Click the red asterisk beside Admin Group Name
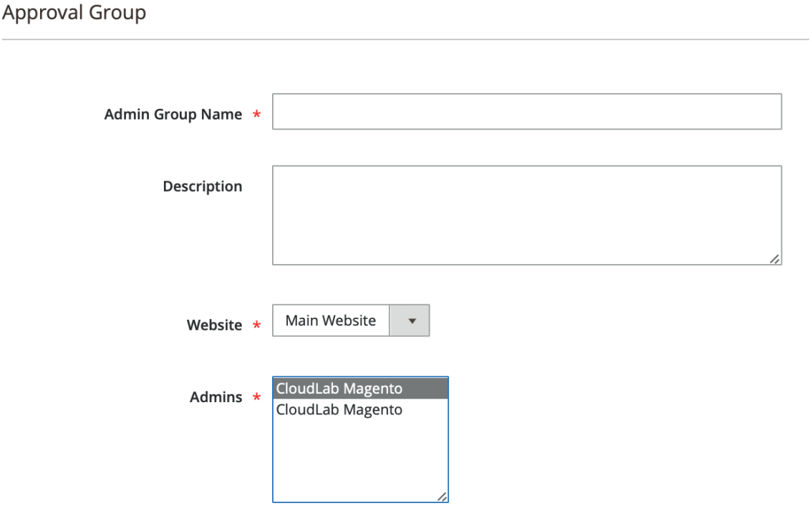The width and height of the screenshot is (812, 506). pyautogui.click(x=256, y=115)
